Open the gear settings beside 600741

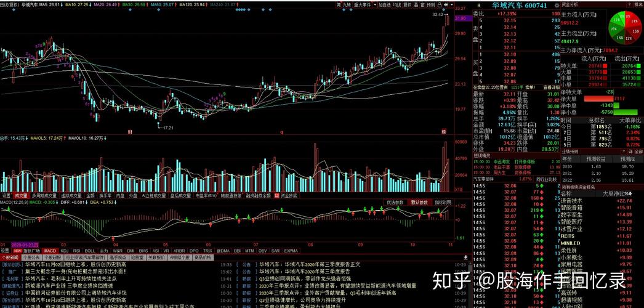[x=557, y=6]
